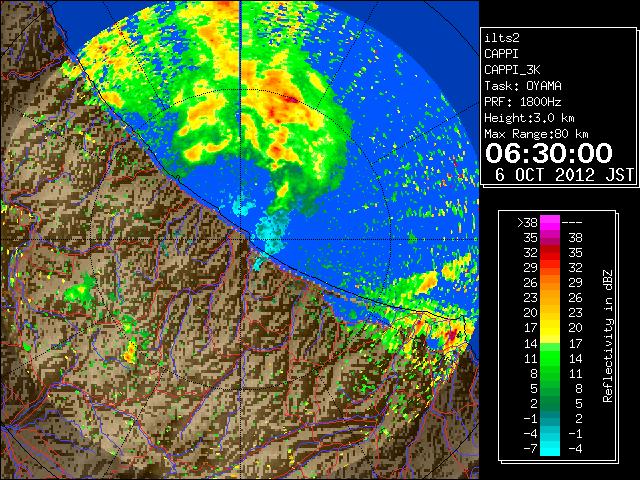Pick the orange 26–29 legend band

[550, 283]
